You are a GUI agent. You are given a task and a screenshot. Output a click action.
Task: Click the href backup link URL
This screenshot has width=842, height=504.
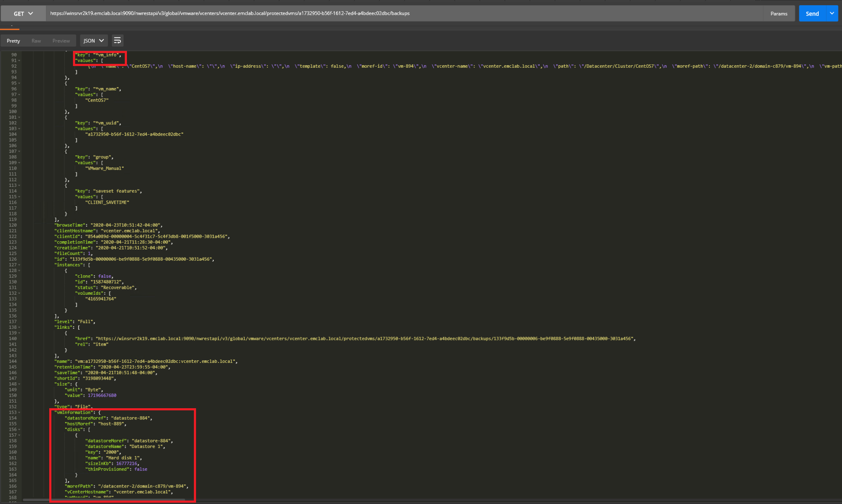click(x=365, y=339)
